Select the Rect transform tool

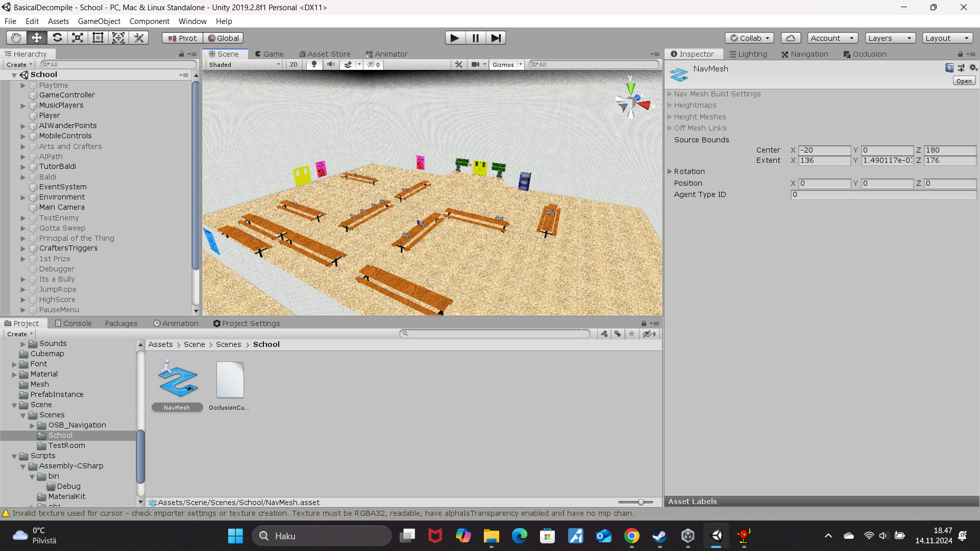click(x=97, y=38)
